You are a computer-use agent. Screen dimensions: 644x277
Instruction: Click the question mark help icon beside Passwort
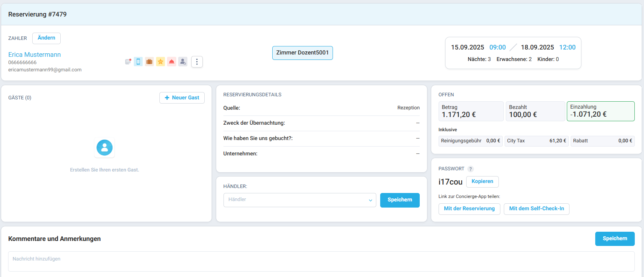pyautogui.click(x=470, y=169)
